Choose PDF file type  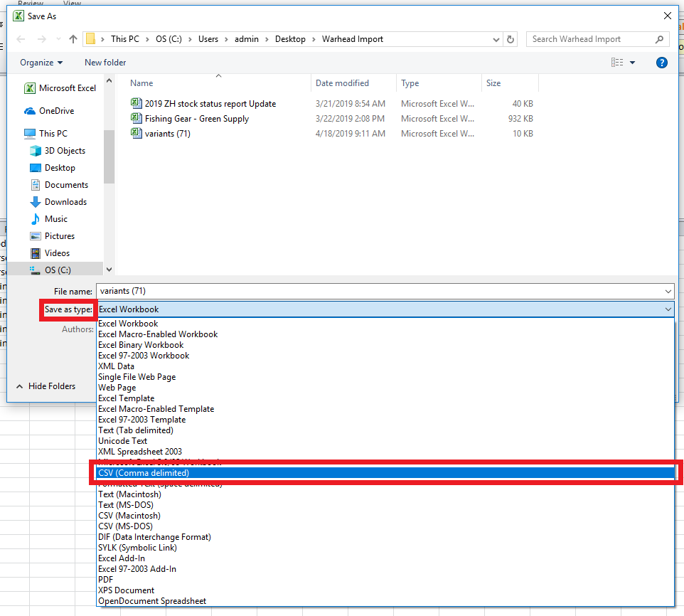click(x=385, y=579)
